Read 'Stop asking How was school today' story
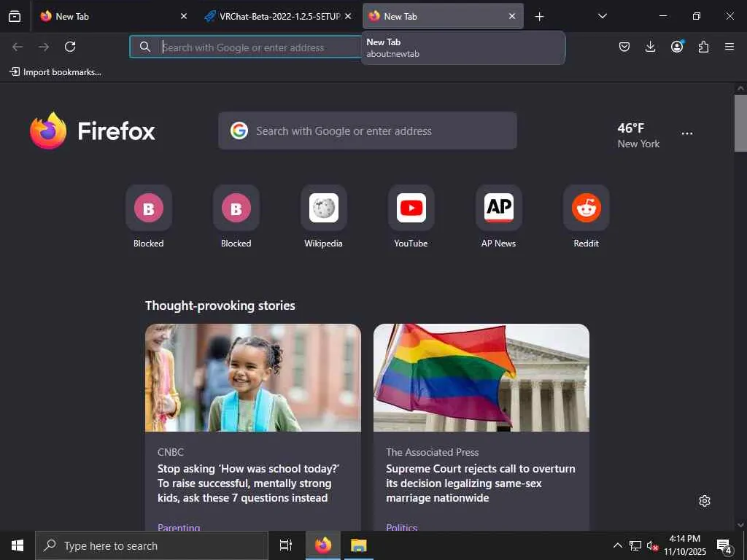The width and height of the screenshot is (747, 560). (249, 483)
